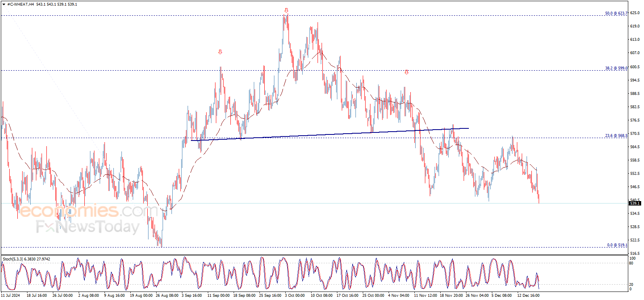Click the 12 Dec 16:00 time label
Screen dimensions: 644x300
[528, 296]
